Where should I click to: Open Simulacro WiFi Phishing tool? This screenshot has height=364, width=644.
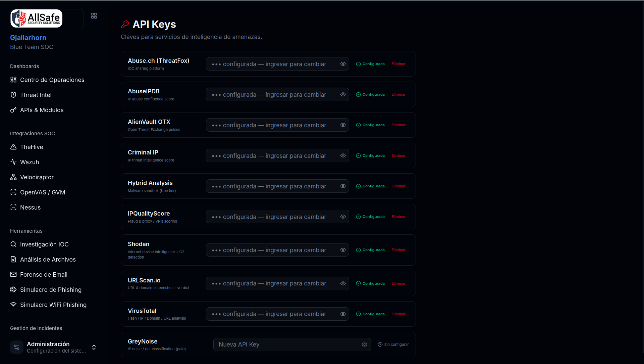pyautogui.click(x=53, y=305)
